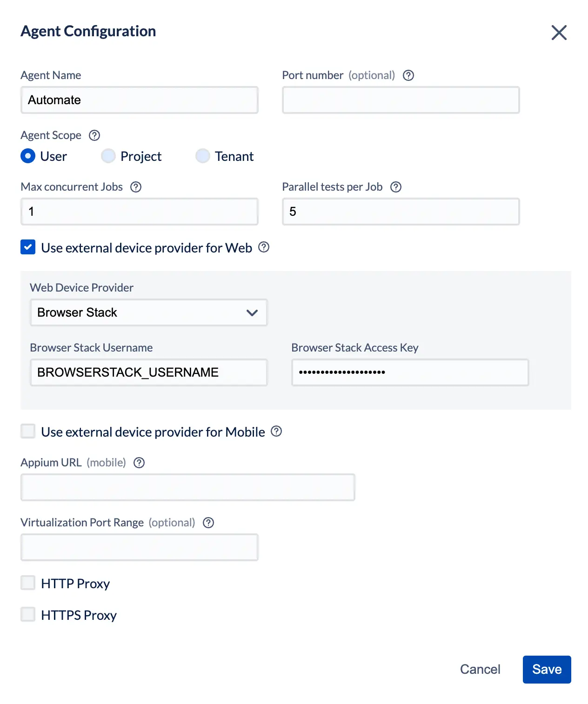Click Agent Scope help icon

[94, 135]
